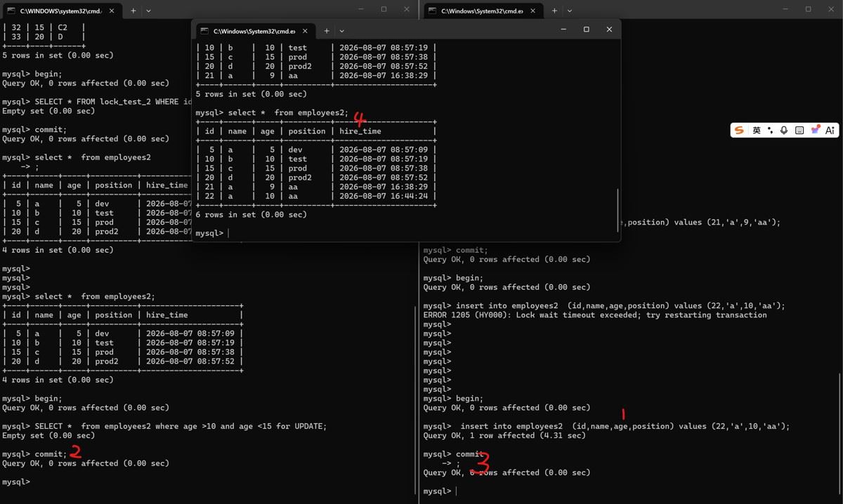Click the microphone voice input icon

click(x=784, y=130)
